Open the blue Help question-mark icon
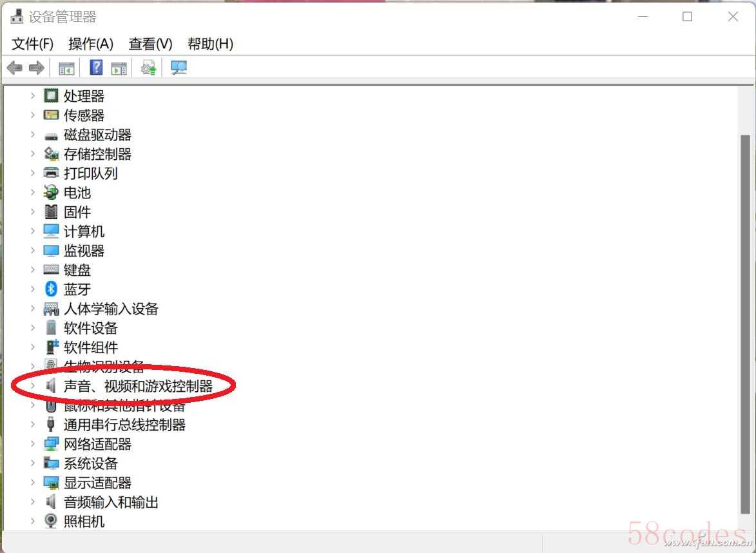 [x=97, y=68]
